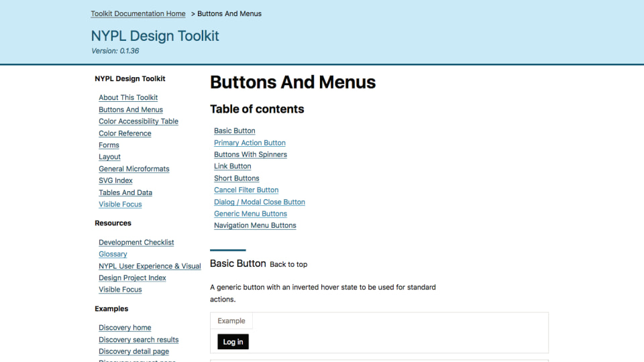Viewport: 644px width, 362px height.
Task: Open Color Accessibility Table page
Action: [138, 121]
